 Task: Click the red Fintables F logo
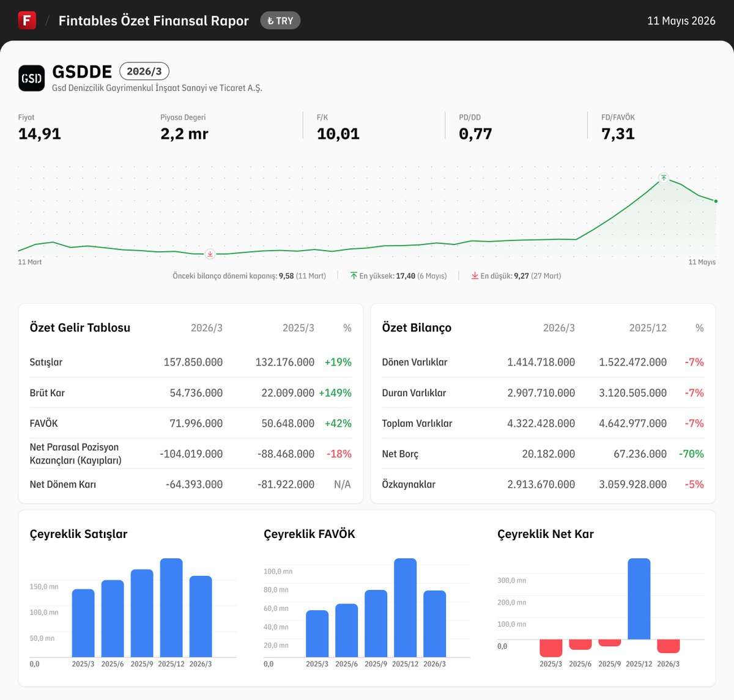pos(27,20)
